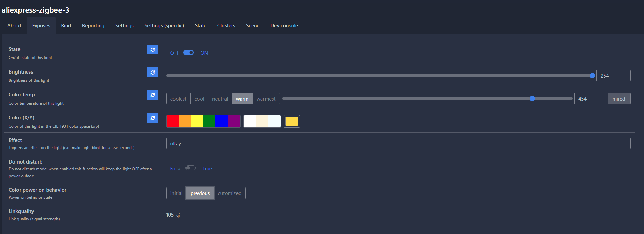Switch to the Dev console tab
This screenshot has height=234, width=644.
tap(284, 26)
